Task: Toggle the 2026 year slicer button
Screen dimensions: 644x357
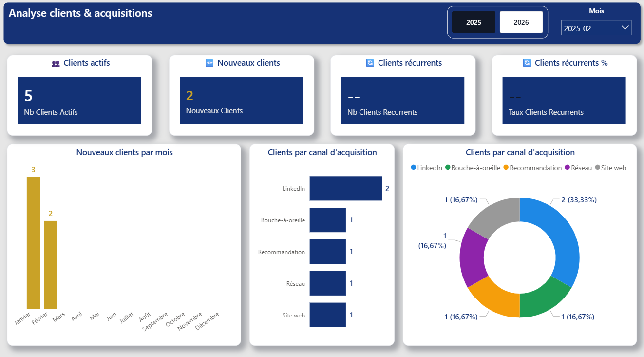Action: point(521,21)
